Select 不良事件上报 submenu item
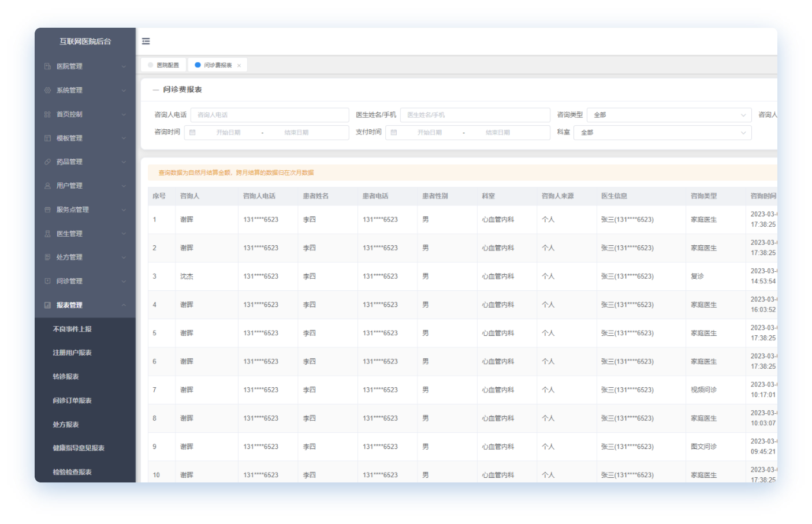 (72, 329)
